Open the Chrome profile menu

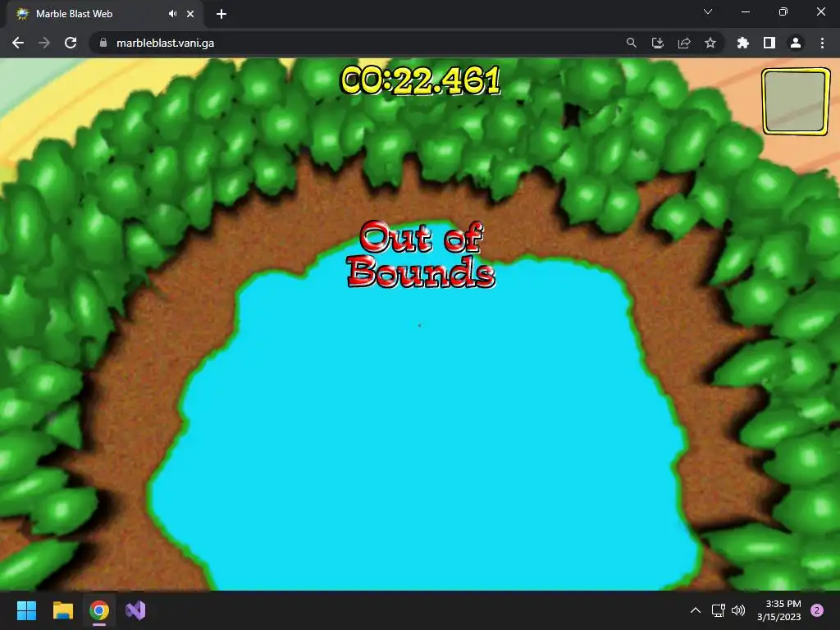[x=795, y=43]
